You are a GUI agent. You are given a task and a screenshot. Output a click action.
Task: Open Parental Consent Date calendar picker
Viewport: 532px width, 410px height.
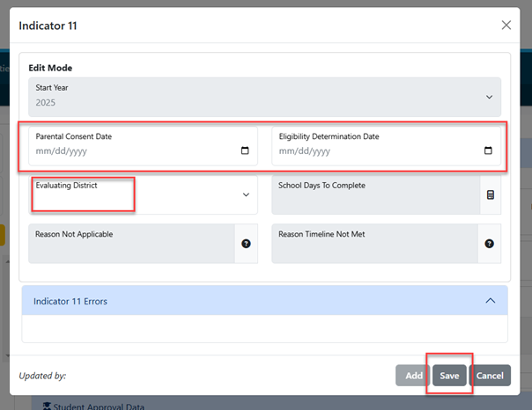pyautogui.click(x=245, y=150)
